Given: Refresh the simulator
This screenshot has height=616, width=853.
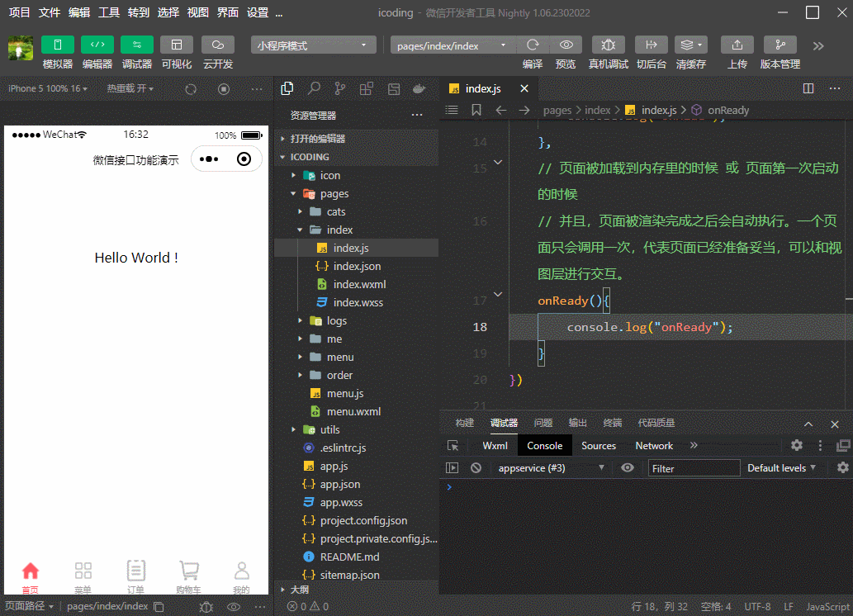Looking at the screenshot, I should 191,88.
